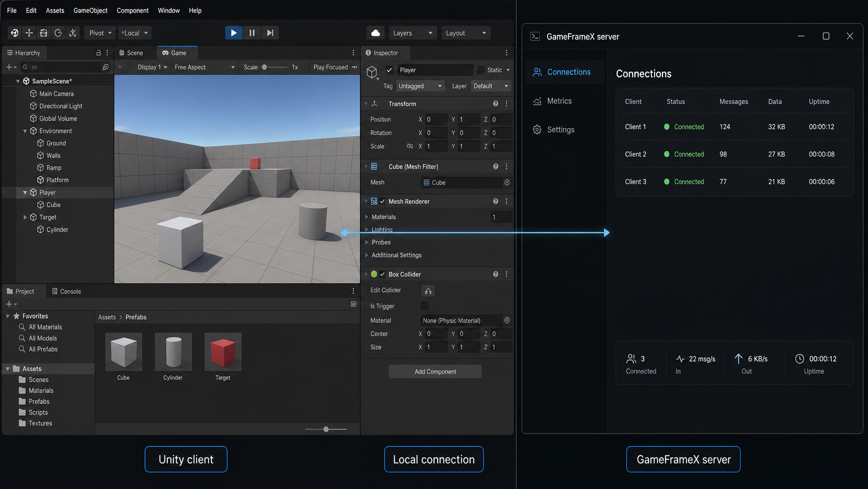This screenshot has height=489, width=868.
Task: Open the File menu
Action: coord(12,10)
